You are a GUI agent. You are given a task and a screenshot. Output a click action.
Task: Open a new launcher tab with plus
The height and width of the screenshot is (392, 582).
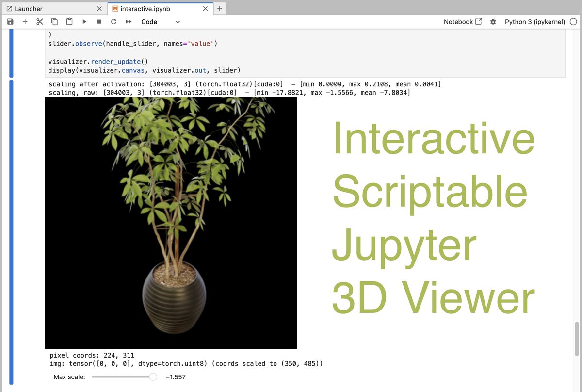click(x=220, y=9)
